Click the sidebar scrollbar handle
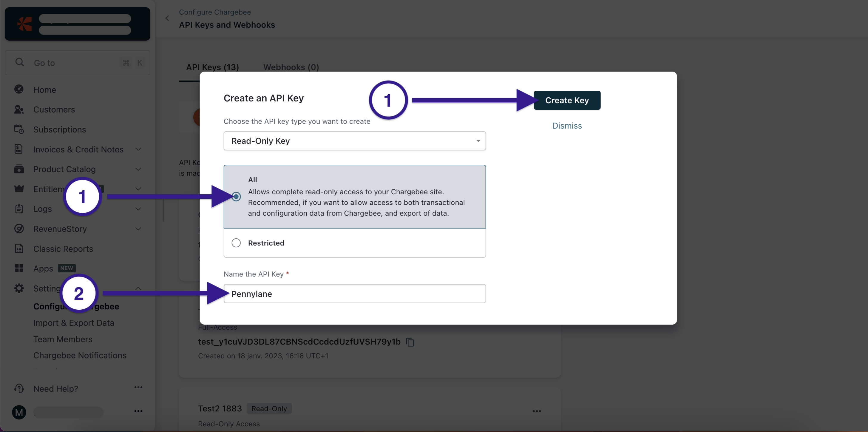Viewport: 868px width, 432px height. pos(163,211)
